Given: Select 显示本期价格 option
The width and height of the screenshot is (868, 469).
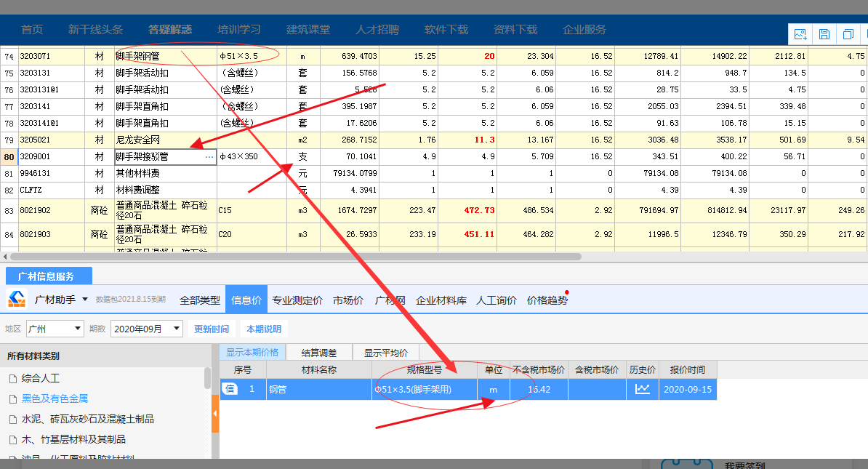Looking at the screenshot, I should click(252, 352).
